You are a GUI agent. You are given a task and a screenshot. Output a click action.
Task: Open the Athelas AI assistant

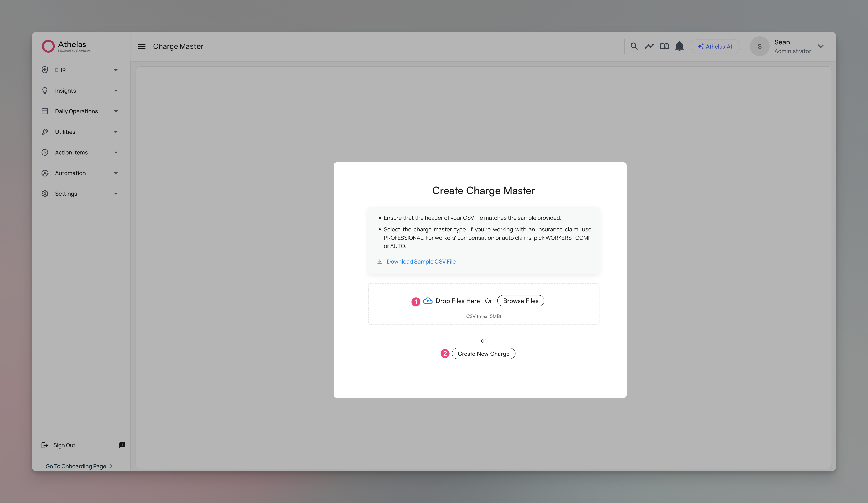(715, 46)
